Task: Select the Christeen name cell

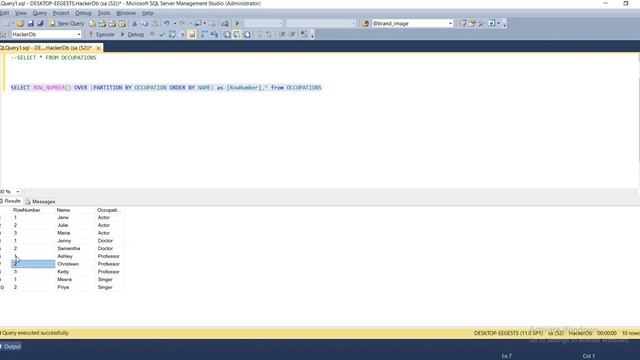Action: tap(75, 264)
